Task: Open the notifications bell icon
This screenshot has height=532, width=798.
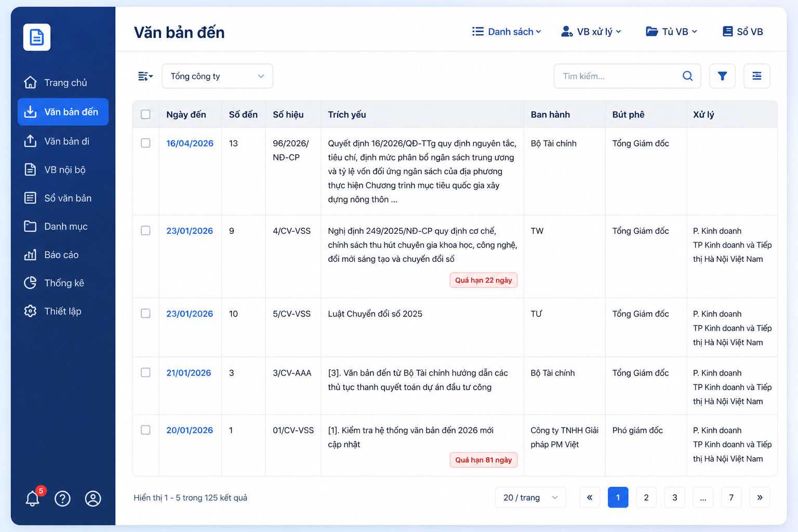Action: [x=32, y=499]
